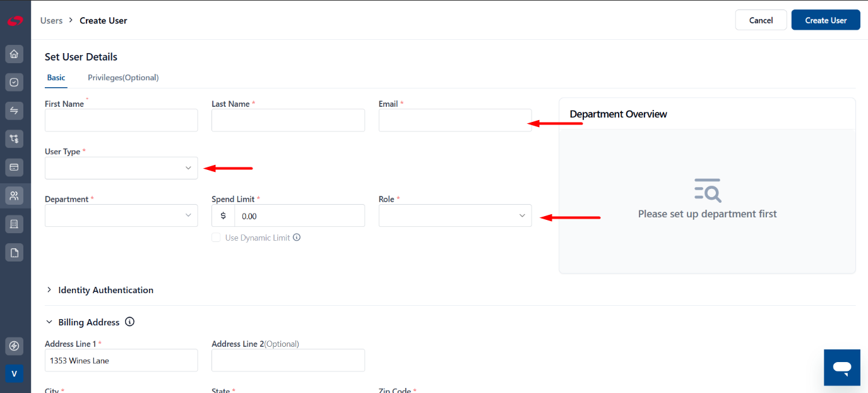Enable the Use Dynamic Limit checkbox
Viewport: 868px width, 393px height.
click(216, 238)
